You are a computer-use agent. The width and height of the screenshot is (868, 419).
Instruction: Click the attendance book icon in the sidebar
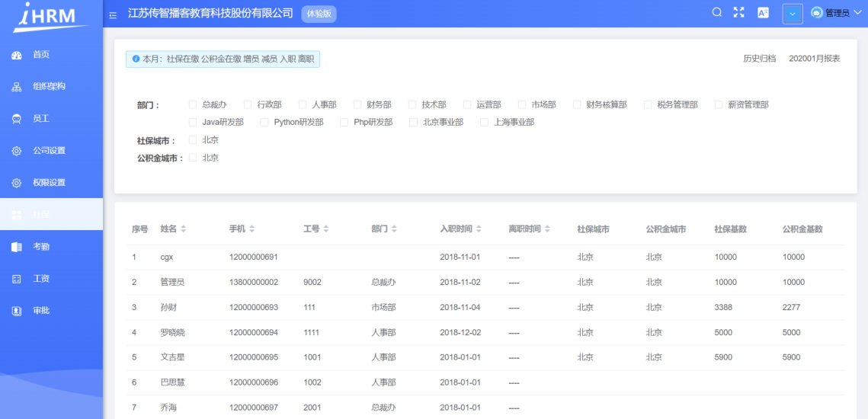[17, 247]
